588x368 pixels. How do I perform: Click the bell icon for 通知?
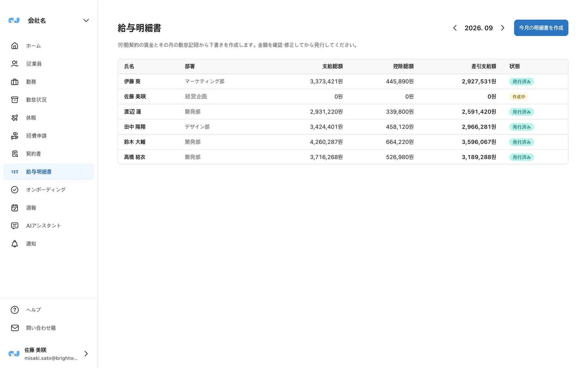[15, 244]
